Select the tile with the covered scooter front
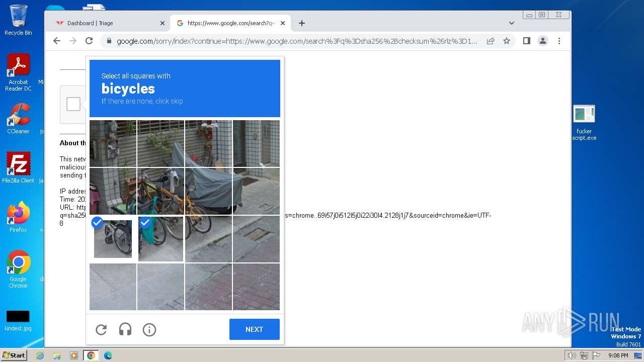Viewport: 644px width, 362px height. tap(208, 191)
